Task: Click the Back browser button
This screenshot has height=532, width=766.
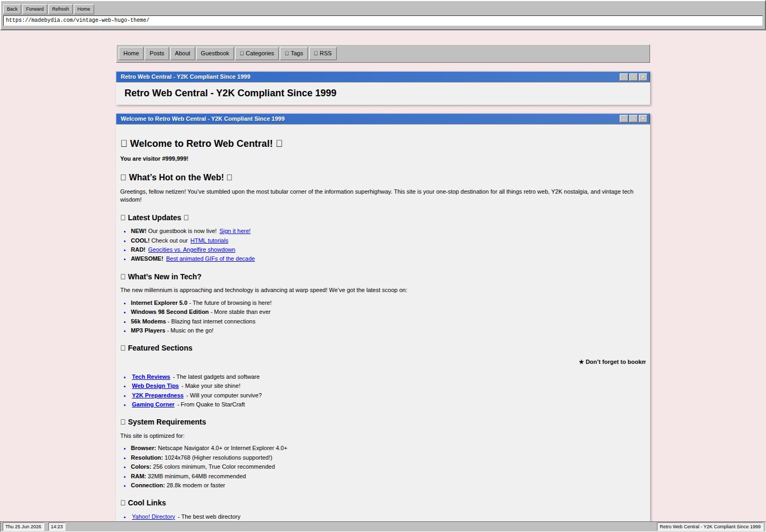Action: tap(12, 9)
